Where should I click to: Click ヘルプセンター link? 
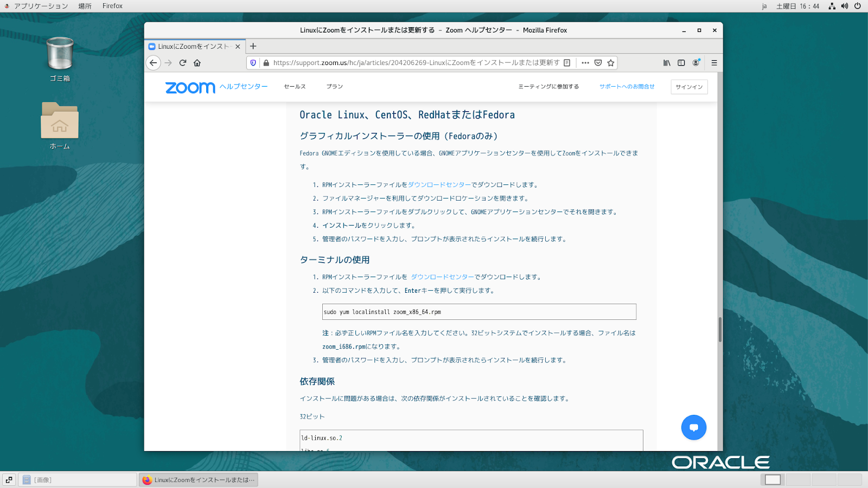click(244, 87)
